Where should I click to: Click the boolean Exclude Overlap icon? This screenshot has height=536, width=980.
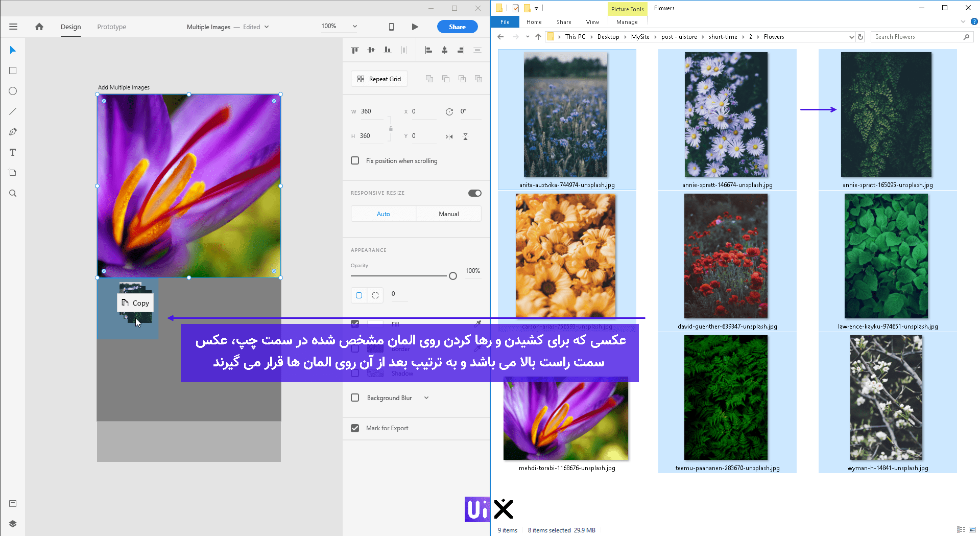(479, 79)
